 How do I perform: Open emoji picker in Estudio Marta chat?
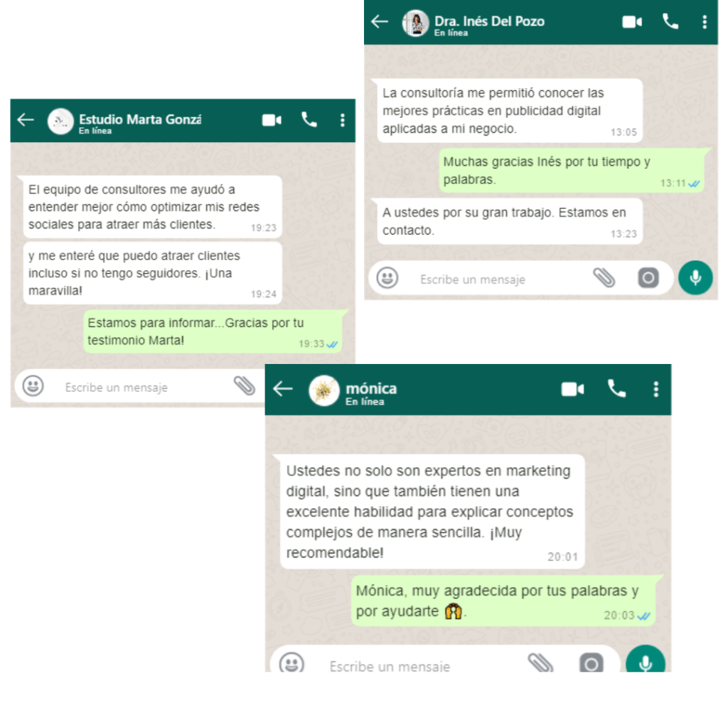coord(33,386)
